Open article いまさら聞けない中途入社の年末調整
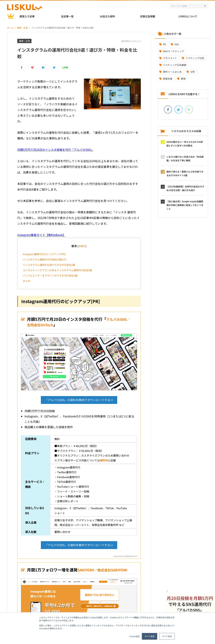215x644 pixels. coord(185,159)
